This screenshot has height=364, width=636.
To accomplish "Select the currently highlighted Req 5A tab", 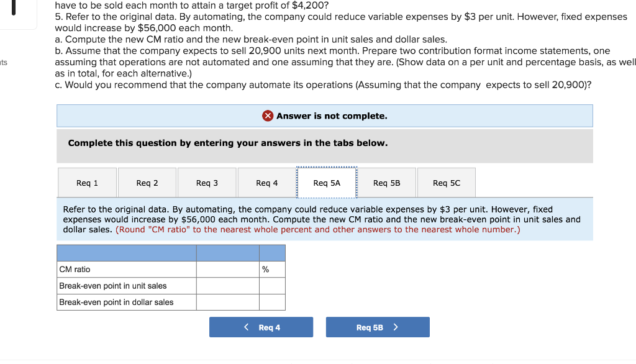I will point(326,182).
